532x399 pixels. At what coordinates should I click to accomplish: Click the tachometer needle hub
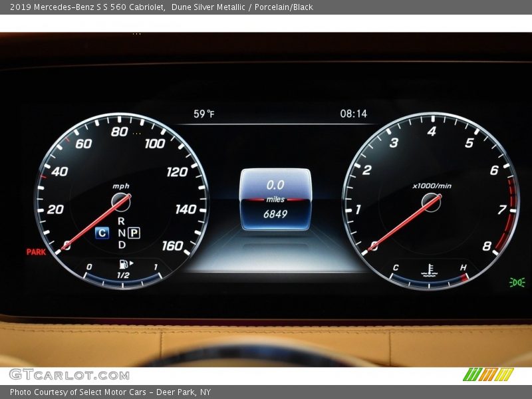pos(431,202)
